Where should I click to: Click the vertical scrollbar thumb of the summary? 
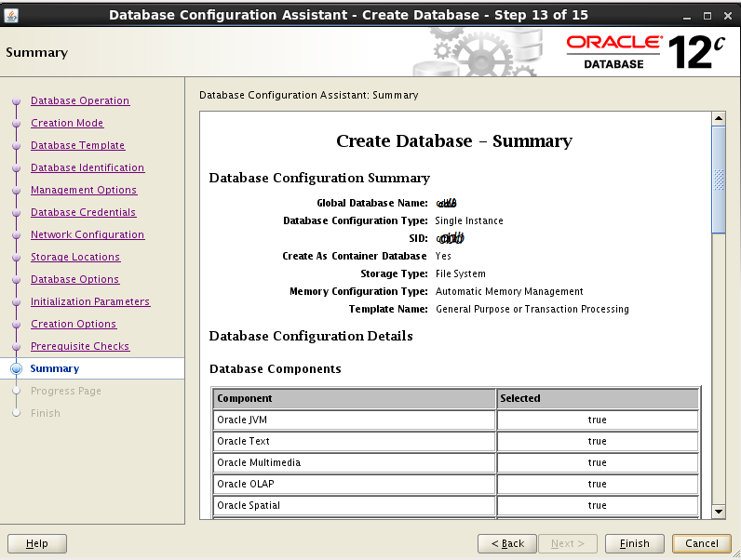coord(719,180)
